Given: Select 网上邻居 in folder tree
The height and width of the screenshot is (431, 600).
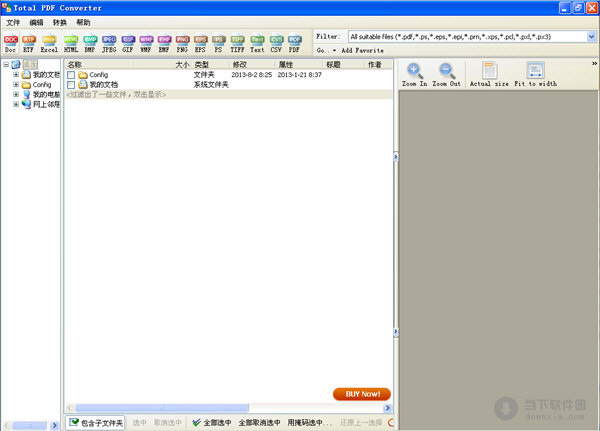Looking at the screenshot, I should 42,104.
